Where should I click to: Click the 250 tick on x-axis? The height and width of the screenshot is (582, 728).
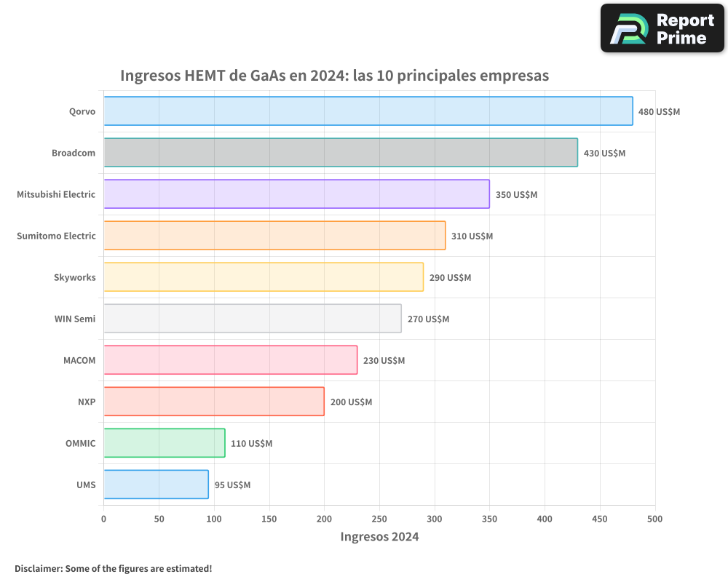(379, 519)
